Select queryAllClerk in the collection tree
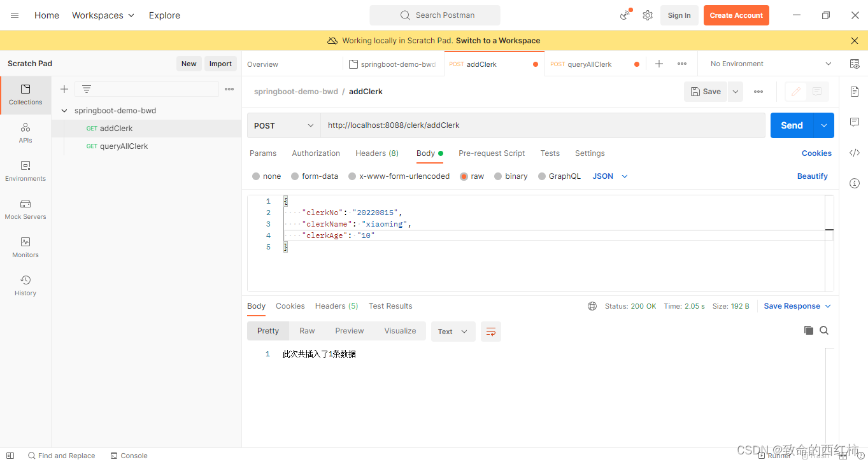 pos(124,146)
